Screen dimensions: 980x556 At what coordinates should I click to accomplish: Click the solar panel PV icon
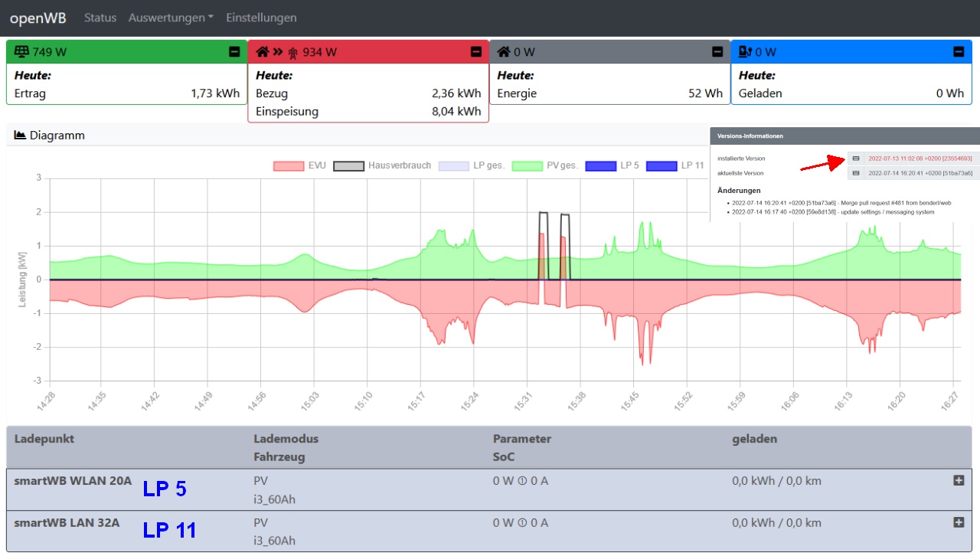coord(21,52)
